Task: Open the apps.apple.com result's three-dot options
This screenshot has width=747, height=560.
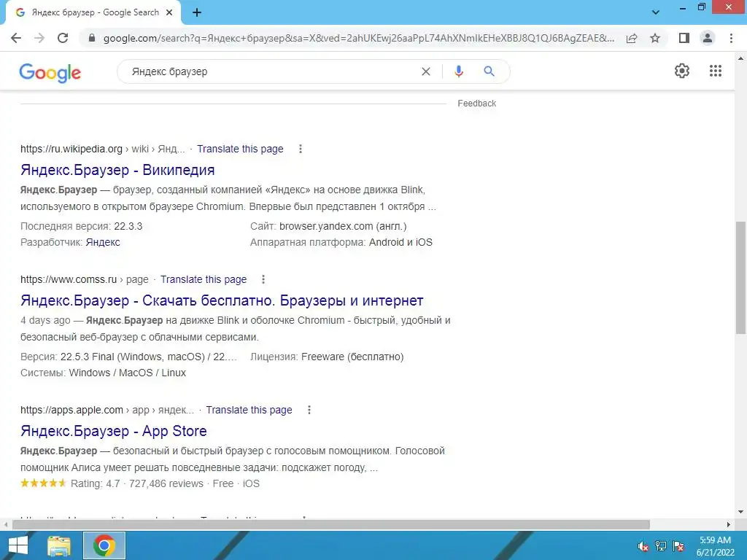Action: [309, 410]
